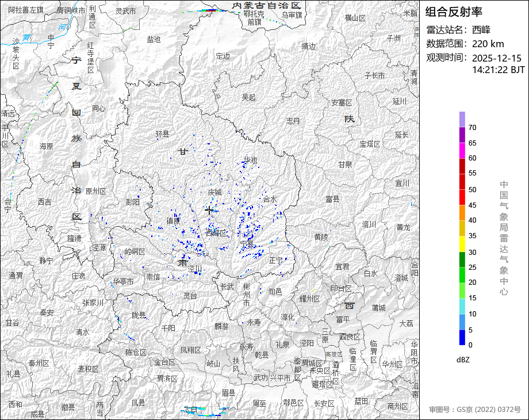Click the radar station name 西峰 in info panel
This screenshot has width=529, height=420.
tap(481, 30)
